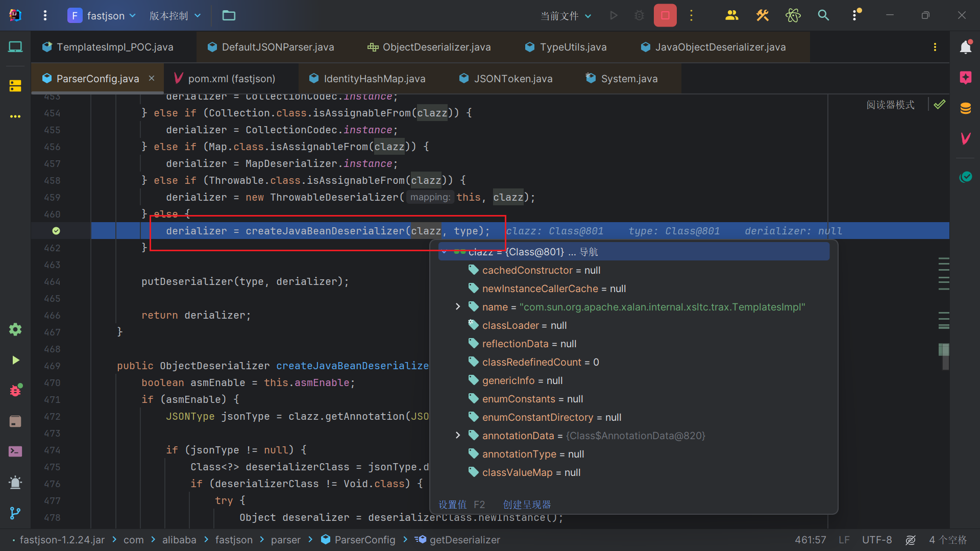The image size is (980, 551).
Task: Open the 版本控制 version control dropdown
Action: point(175,15)
